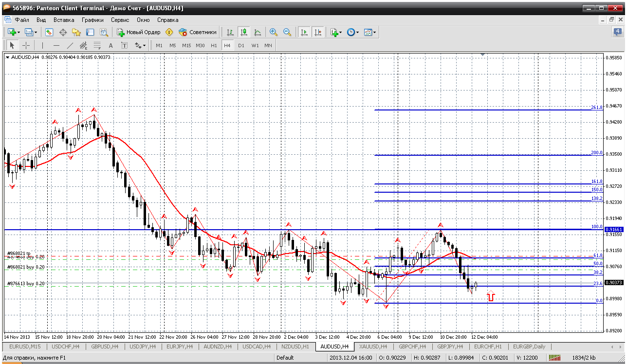Show the Navigator panel (folder with star)
The width and height of the screenshot is (627, 364).
pyautogui.click(x=76, y=32)
